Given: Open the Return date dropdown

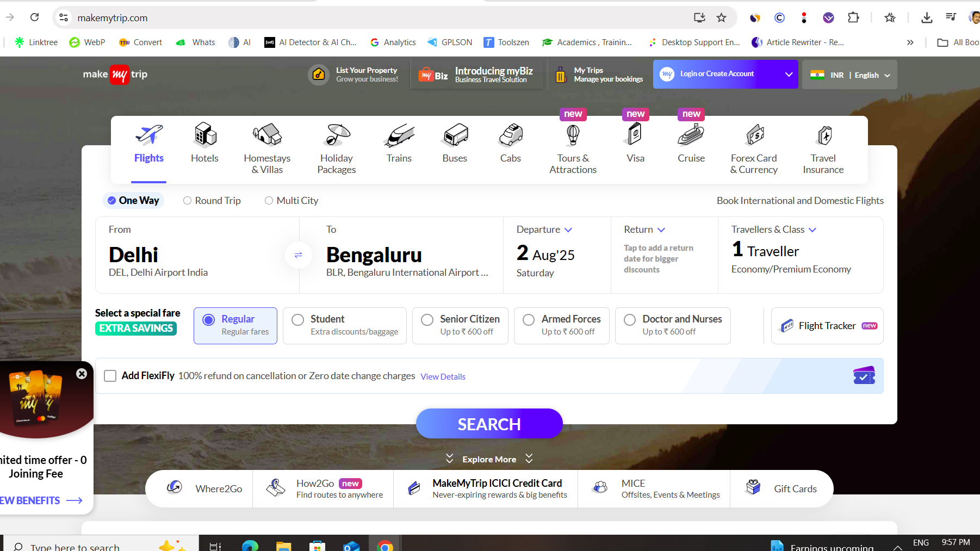Looking at the screenshot, I should (644, 230).
